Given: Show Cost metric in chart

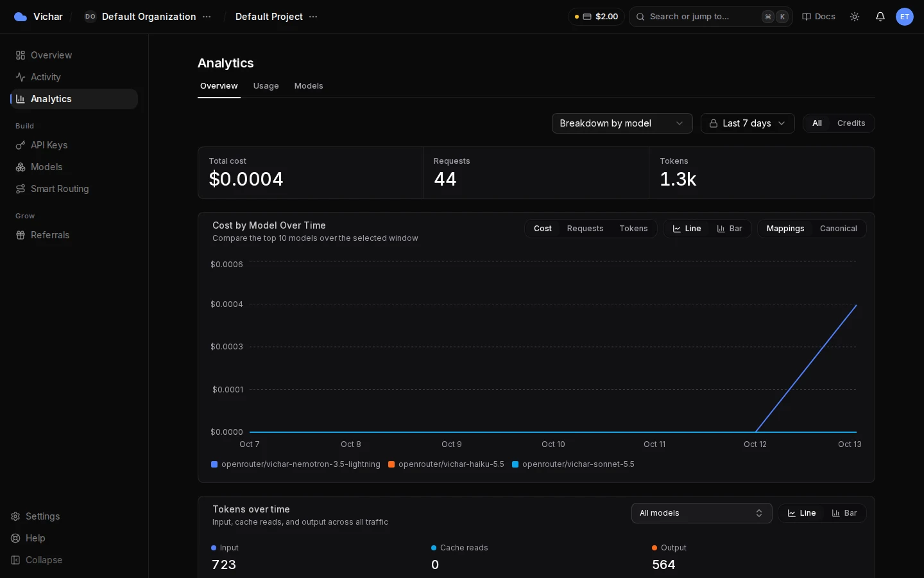Looking at the screenshot, I should pyautogui.click(x=543, y=229).
